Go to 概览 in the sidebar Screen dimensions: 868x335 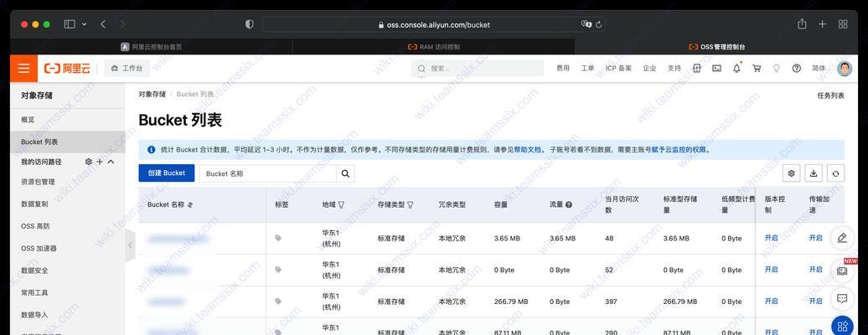pos(28,120)
